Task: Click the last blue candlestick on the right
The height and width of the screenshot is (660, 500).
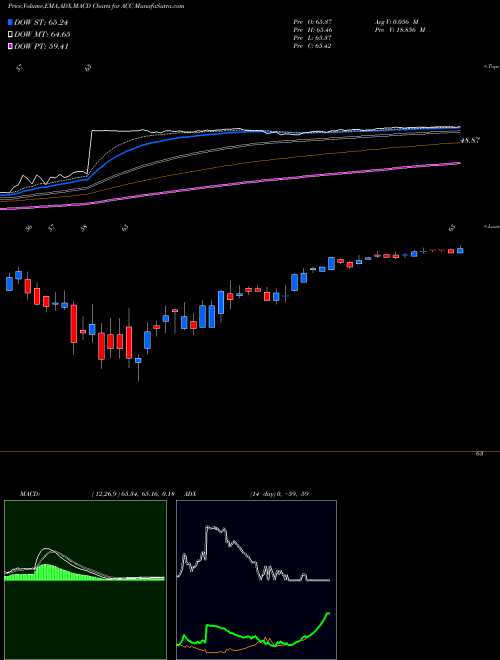Action: [460, 250]
